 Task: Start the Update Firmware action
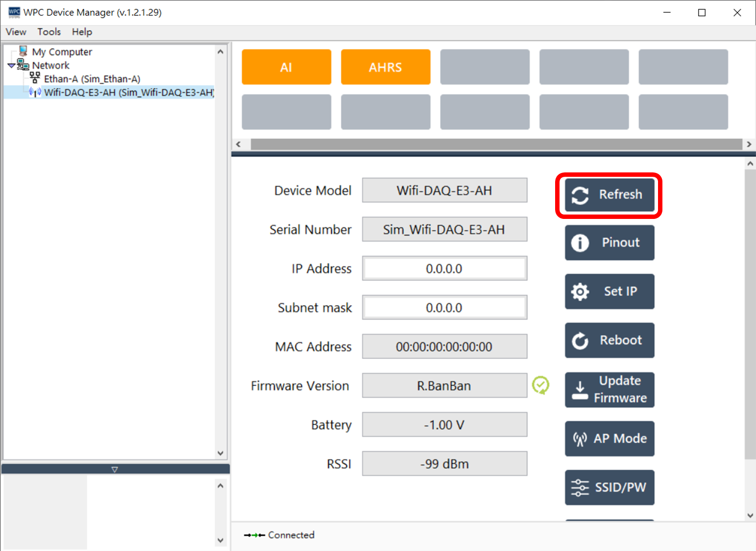[609, 389]
